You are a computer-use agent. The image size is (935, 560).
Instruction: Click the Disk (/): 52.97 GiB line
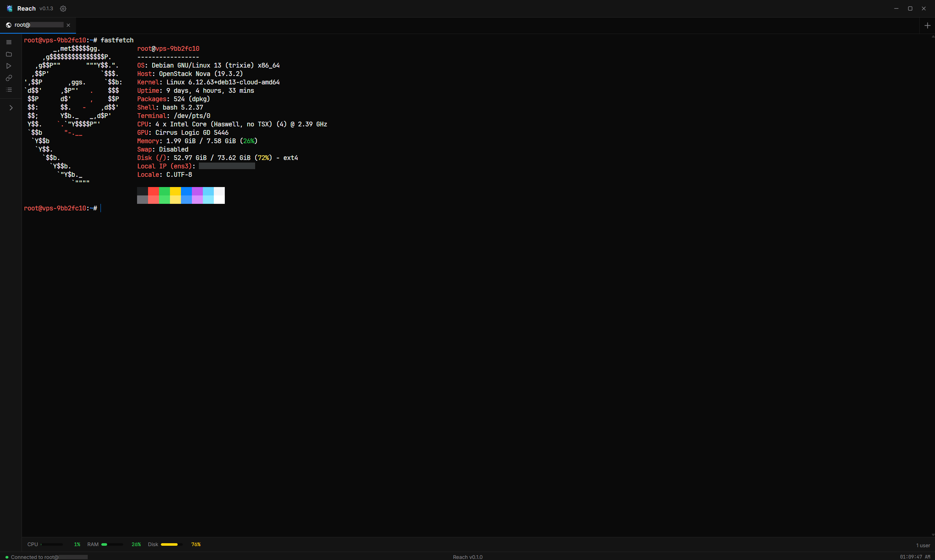pyautogui.click(x=217, y=158)
